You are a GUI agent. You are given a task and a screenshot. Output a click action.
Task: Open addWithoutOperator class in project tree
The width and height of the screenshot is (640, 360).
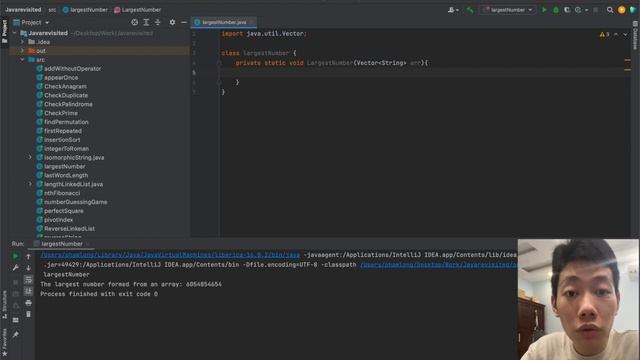(69, 69)
